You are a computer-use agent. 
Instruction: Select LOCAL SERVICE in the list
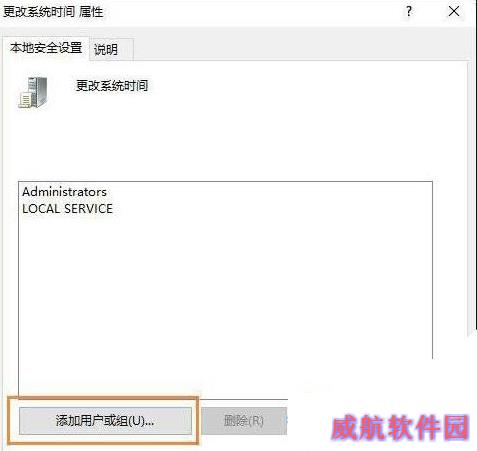coord(67,209)
